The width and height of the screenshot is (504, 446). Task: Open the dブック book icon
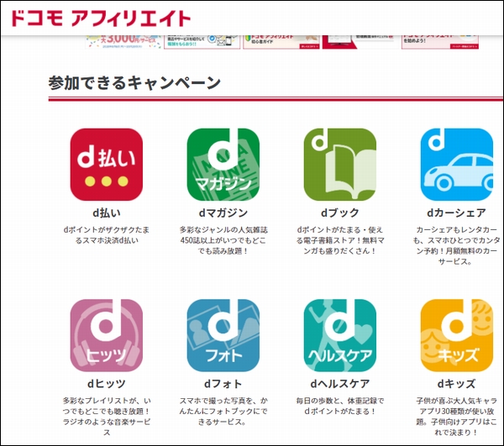pos(339,165)
